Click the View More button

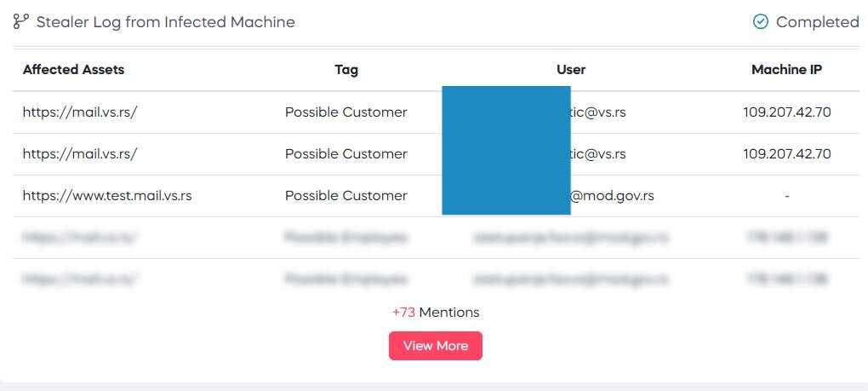coord(436,346)
